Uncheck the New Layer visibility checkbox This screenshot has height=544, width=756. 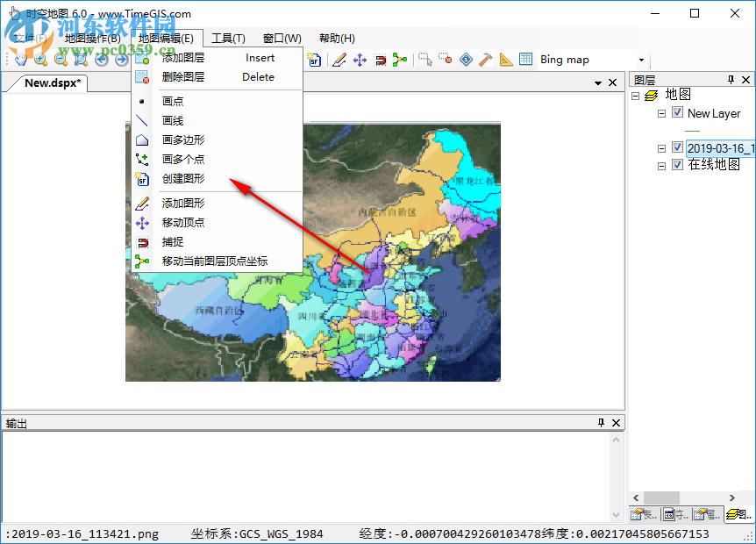[678, 113]
